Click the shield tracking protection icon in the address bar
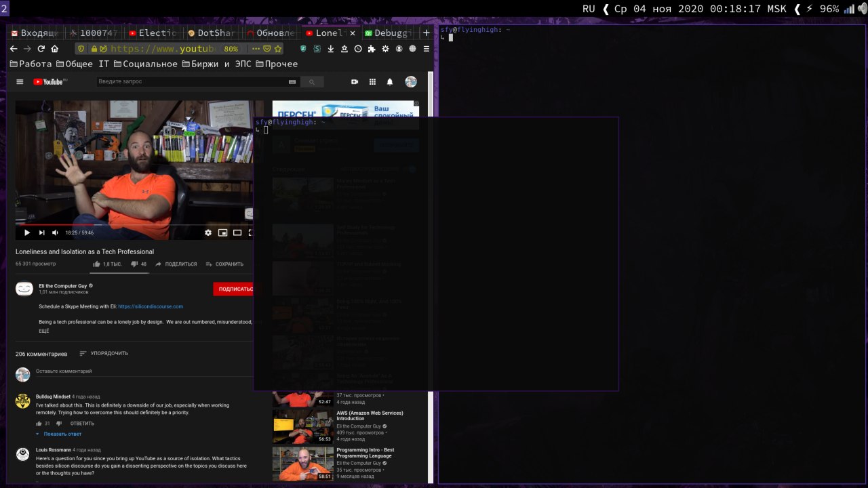The width and height of the screenshot is (868, 488). [81, 49]
